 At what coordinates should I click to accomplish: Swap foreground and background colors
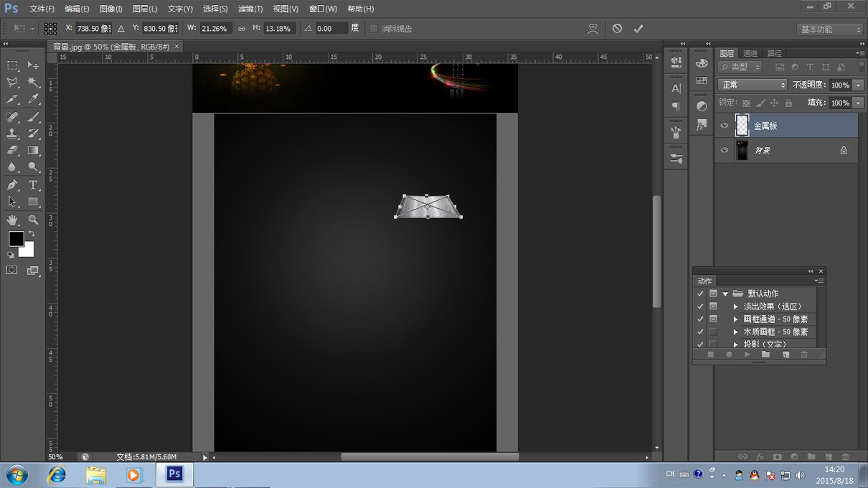[x=32, y=234]
